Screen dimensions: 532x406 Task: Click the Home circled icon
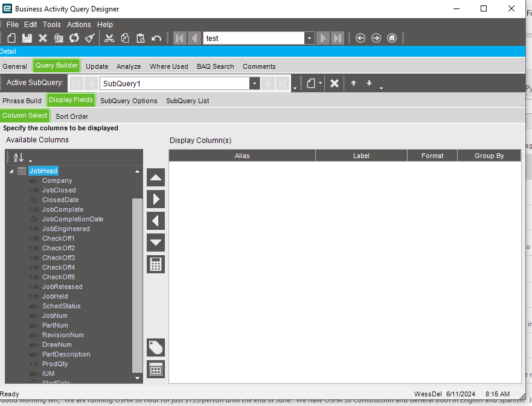point(392,38)
